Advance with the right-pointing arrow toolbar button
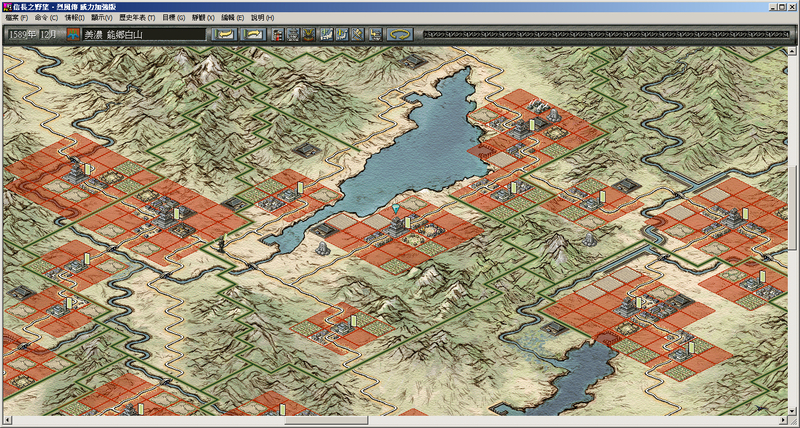This screenshot has width=800, height=428. (254, 35)
